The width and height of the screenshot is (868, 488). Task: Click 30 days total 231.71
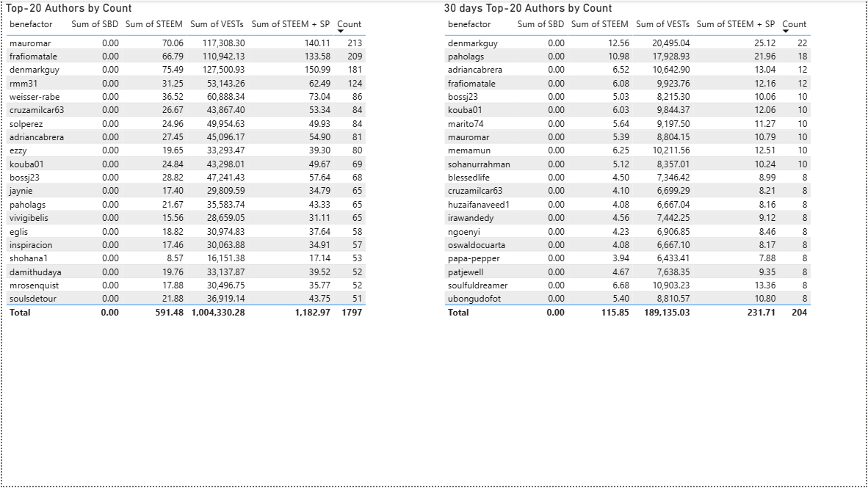click(x=762, y=313)
